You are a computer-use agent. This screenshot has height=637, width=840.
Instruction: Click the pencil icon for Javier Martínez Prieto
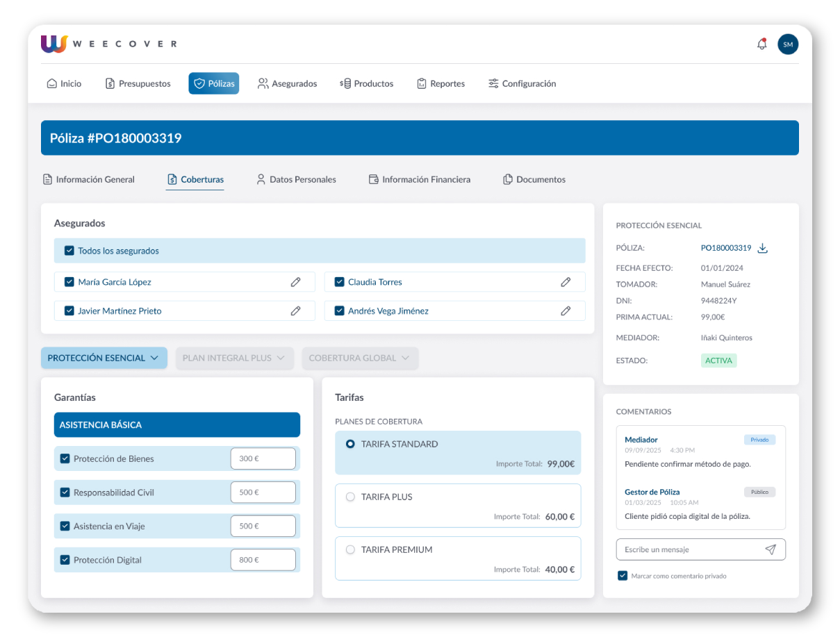click(295, 311)
